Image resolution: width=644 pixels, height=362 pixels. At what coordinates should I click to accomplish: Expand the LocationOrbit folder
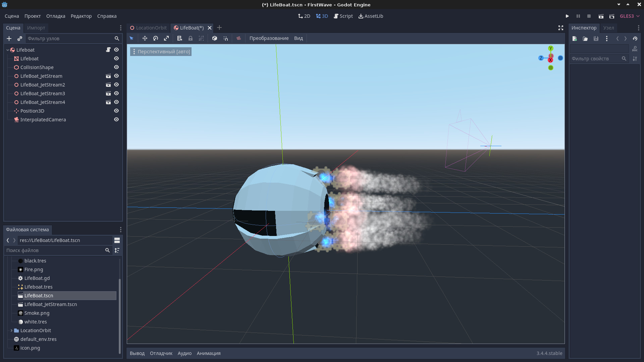pos(12,330)
